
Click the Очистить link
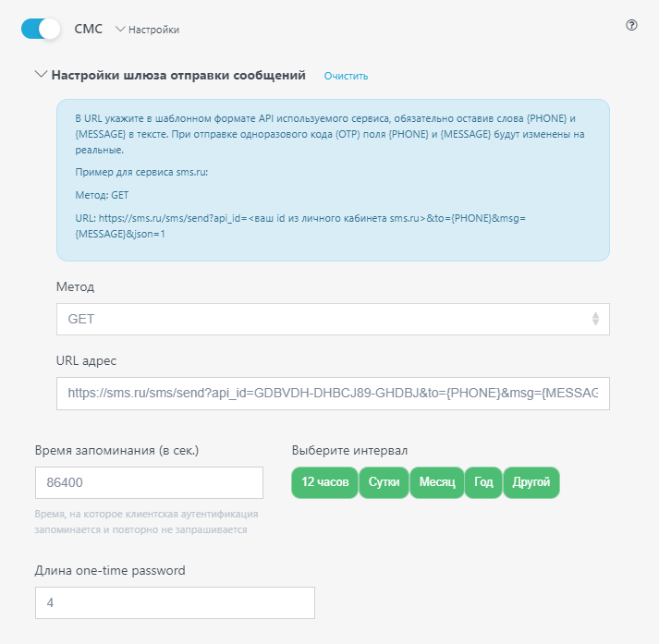pos(346,76)
